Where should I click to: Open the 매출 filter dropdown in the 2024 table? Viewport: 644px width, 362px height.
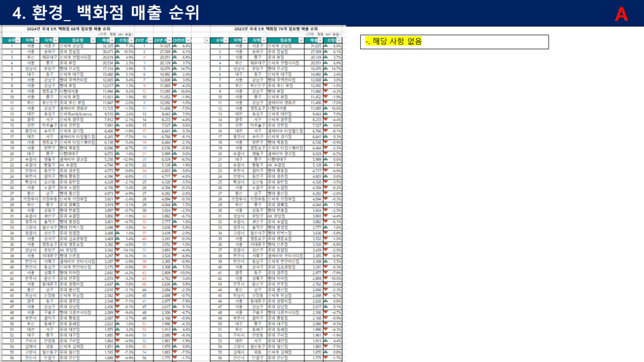[112, 40]
